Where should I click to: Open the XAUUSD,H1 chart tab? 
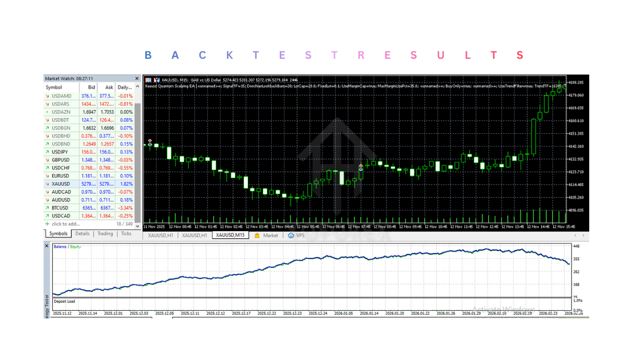click(x=160, y=235)
